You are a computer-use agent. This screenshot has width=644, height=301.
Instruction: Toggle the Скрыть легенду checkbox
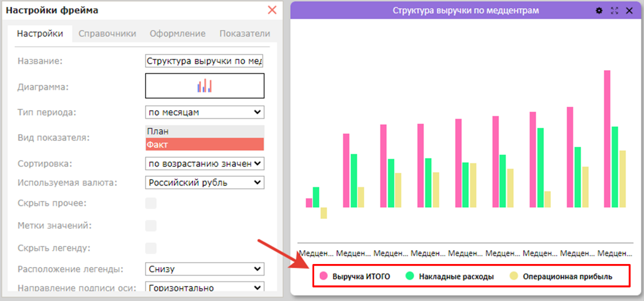151,248
